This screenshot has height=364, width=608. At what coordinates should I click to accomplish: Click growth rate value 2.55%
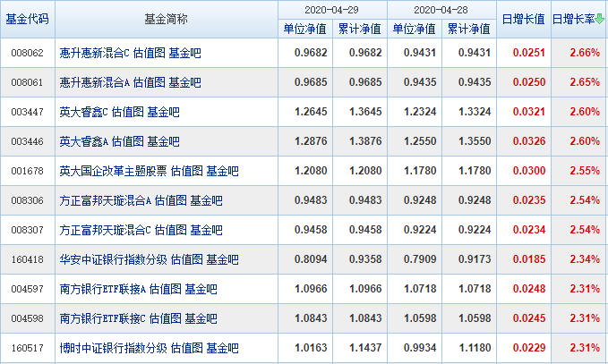[585, 171]
